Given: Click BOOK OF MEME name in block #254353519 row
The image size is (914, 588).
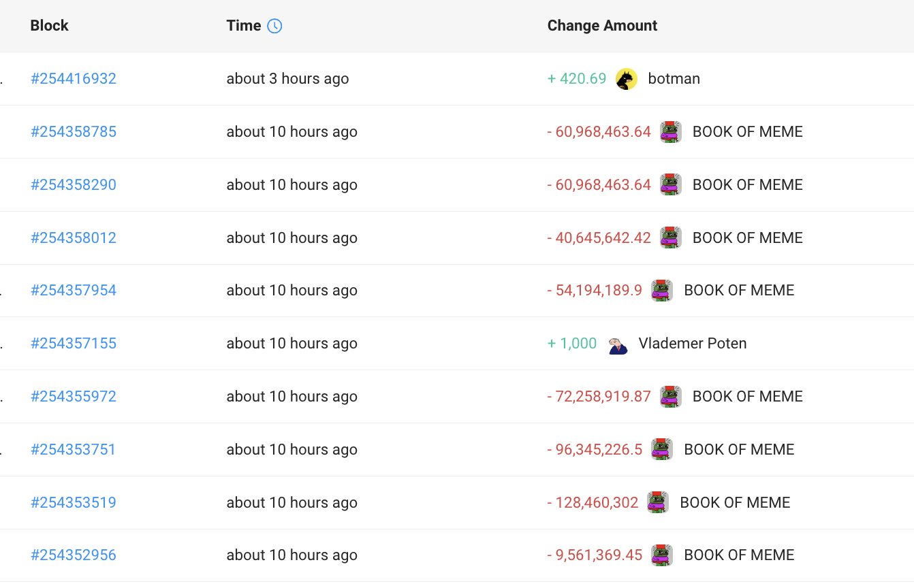Looking at the screenshot, I should coord(735,503).
